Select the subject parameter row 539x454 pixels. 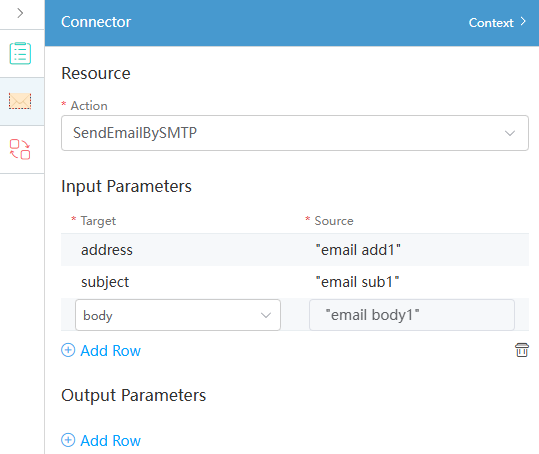295,282
